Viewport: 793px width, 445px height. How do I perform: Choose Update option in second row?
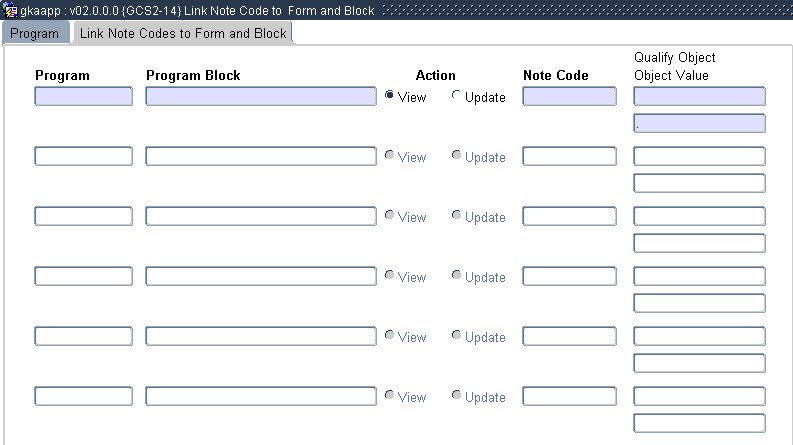coord(457,156)
